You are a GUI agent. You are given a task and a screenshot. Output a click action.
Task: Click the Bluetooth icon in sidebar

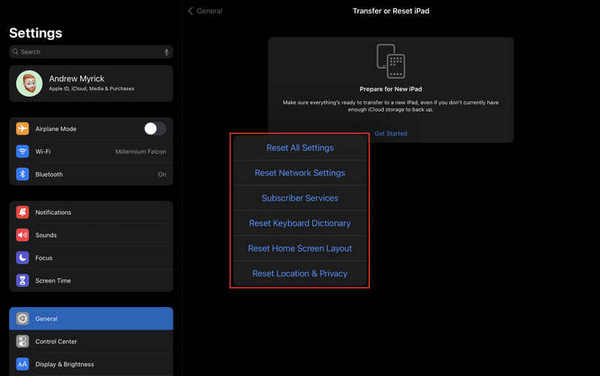[x=22, y=174]
